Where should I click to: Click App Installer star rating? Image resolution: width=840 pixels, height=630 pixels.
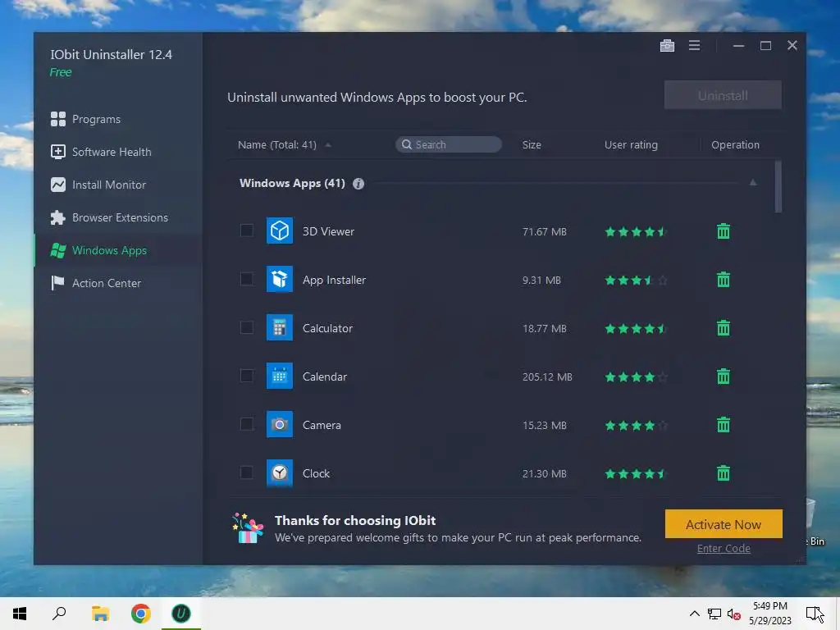[x=636, y=280]
